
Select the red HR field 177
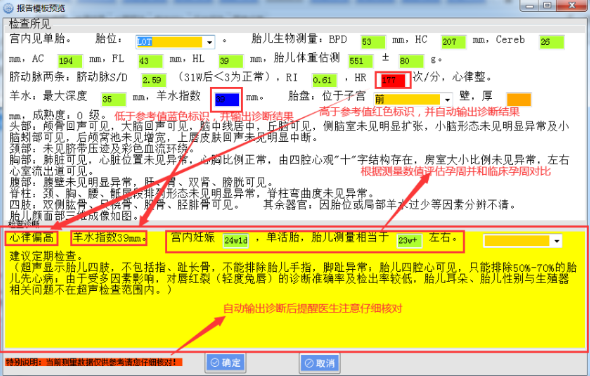click(393, 80)
